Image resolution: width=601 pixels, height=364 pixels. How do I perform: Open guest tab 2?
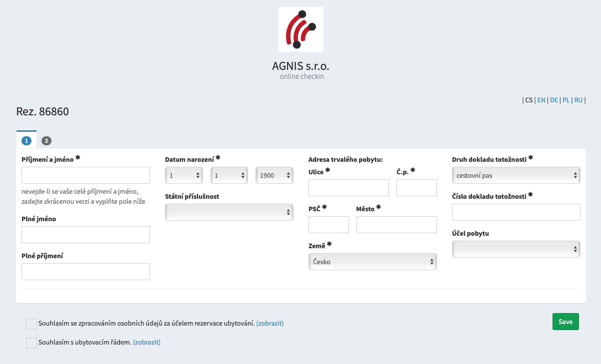pyautogui.click(x=46, y=141)
